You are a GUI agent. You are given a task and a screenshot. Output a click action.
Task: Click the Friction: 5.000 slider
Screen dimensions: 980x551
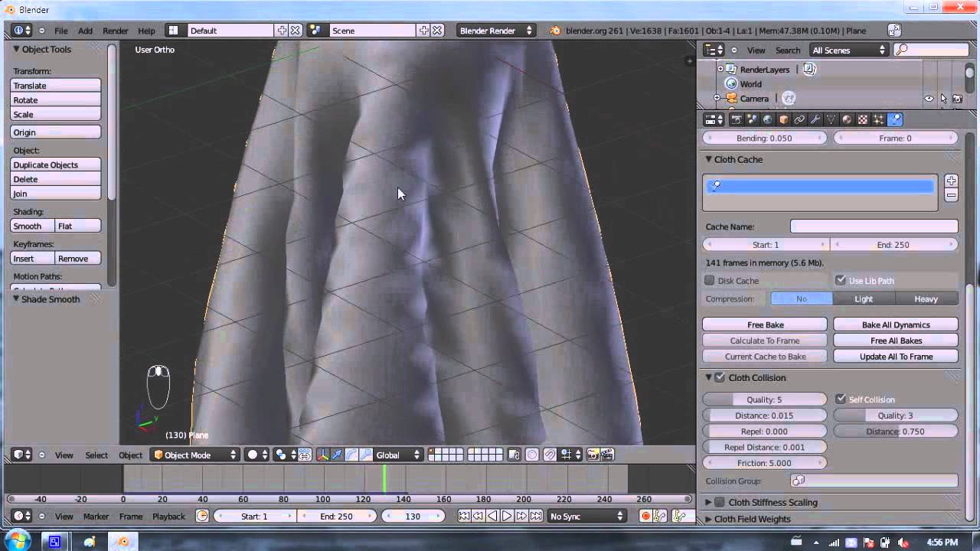pyautogui.click(x=765, y=463)
